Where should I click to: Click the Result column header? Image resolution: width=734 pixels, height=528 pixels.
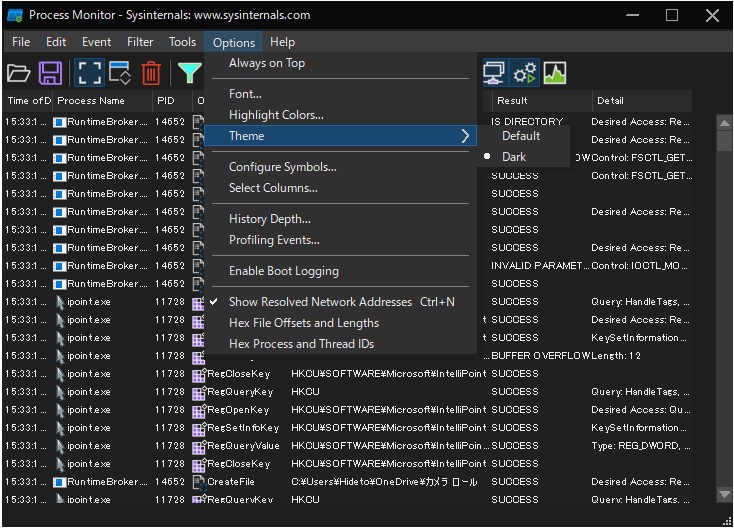click(542, 101)
